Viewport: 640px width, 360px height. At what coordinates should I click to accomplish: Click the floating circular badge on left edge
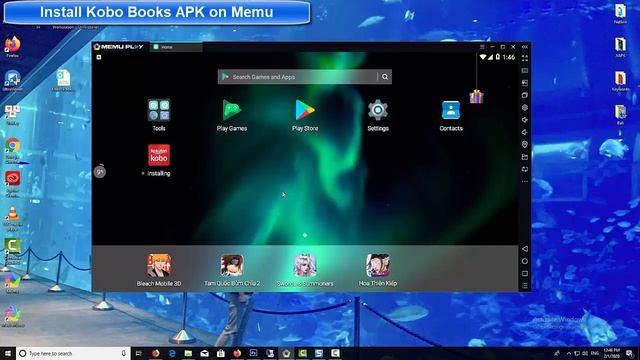tap(100, 172)
